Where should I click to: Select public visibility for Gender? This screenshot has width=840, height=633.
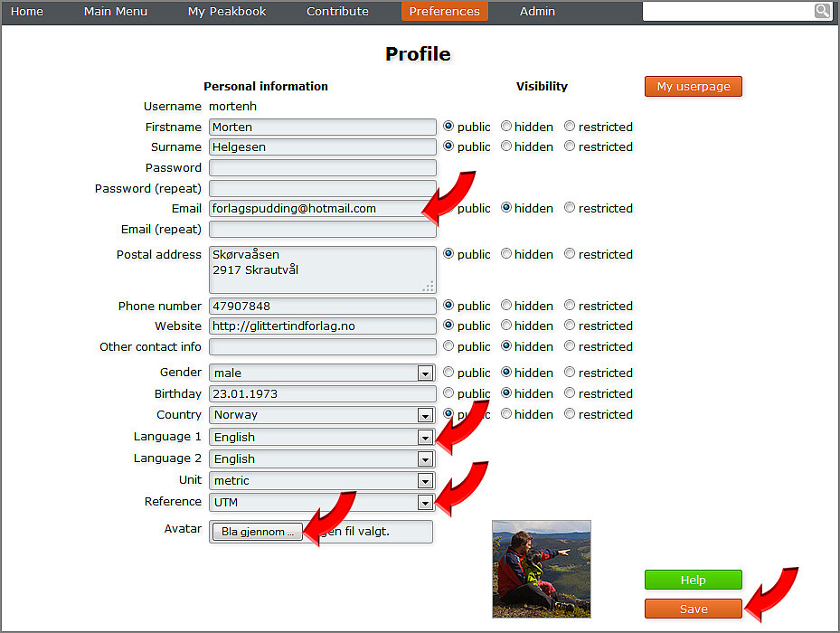pos(448,373)
